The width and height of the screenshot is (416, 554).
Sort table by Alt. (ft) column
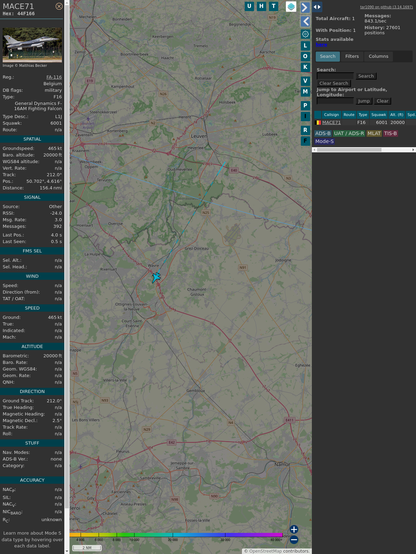click(397, 115)
